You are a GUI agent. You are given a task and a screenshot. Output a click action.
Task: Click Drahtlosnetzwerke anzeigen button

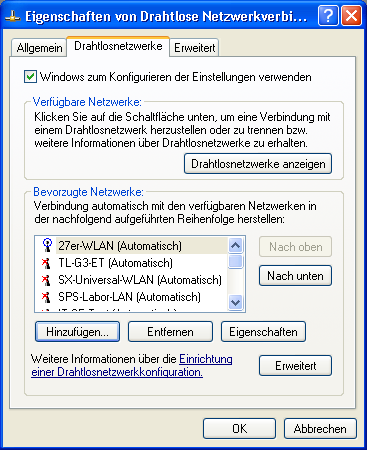pyautogui.click(x=258, y=164)
